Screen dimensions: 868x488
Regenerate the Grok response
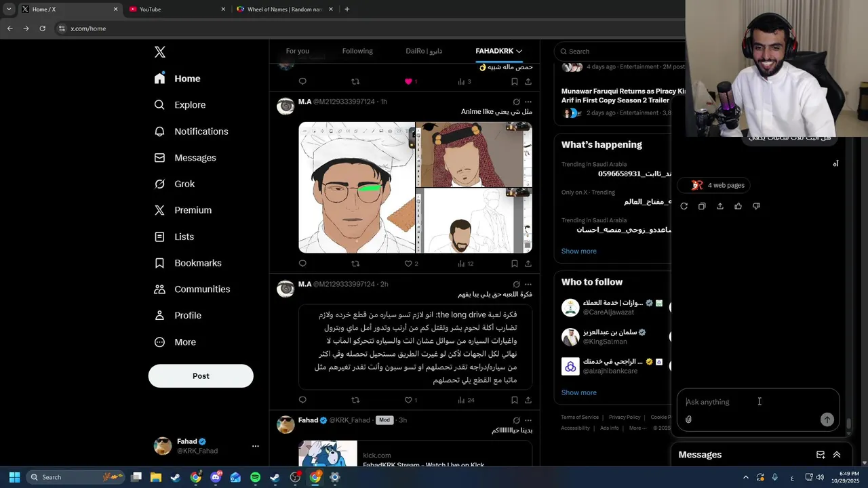click(x=684, y=206)
